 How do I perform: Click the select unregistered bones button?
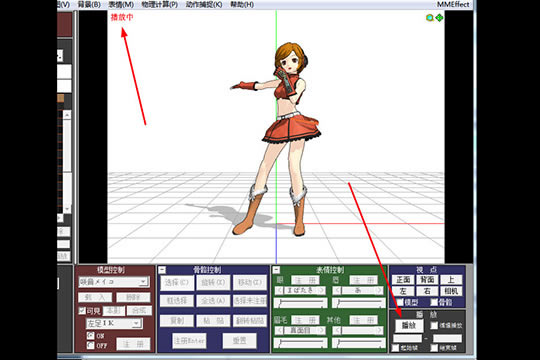click(x=250, y=301)
